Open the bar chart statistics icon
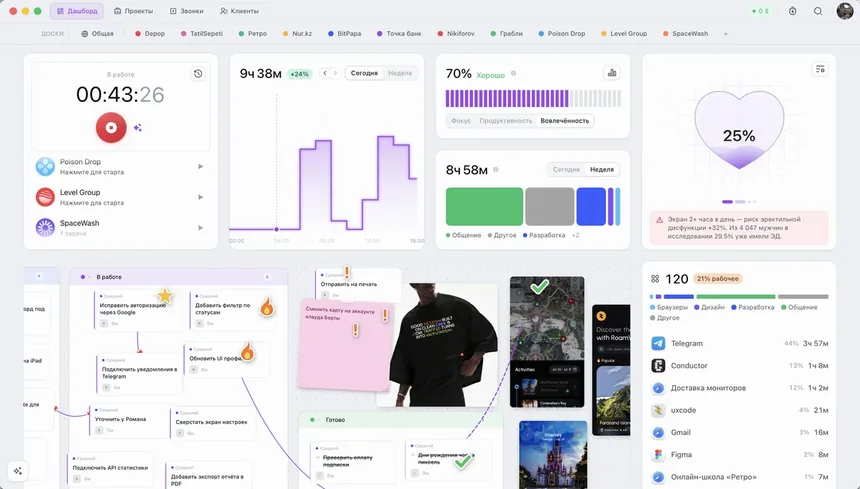The height and width of the screenshot is (489, 860). click(x=612, y=72)
